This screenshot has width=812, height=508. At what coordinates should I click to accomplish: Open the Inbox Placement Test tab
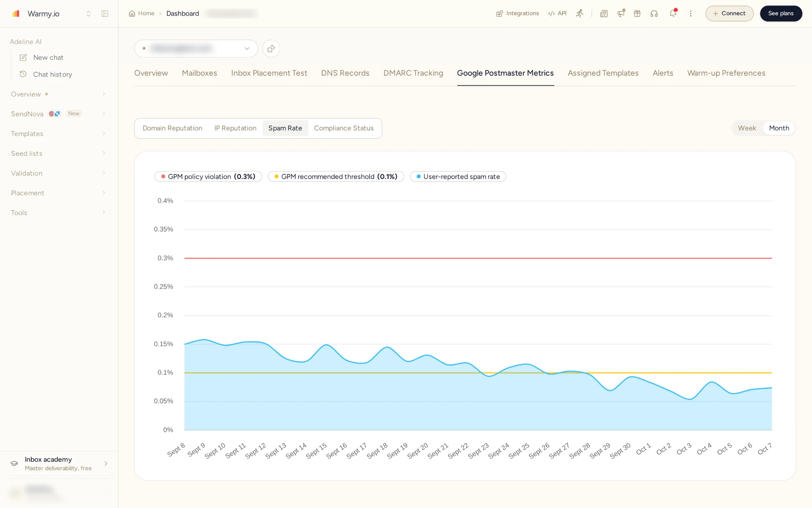coord(269,73)
